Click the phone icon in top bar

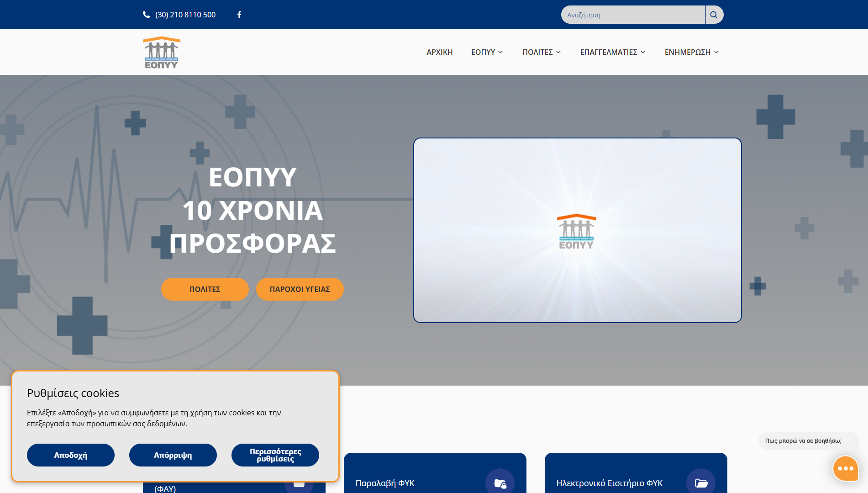[x=146, y=15]
